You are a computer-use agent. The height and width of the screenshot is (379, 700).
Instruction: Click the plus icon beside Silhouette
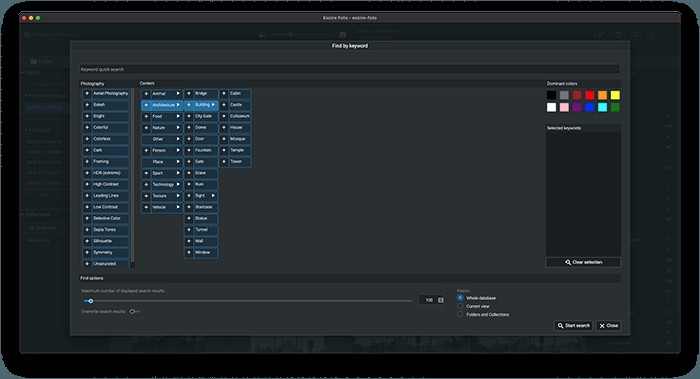pos(87,241)
